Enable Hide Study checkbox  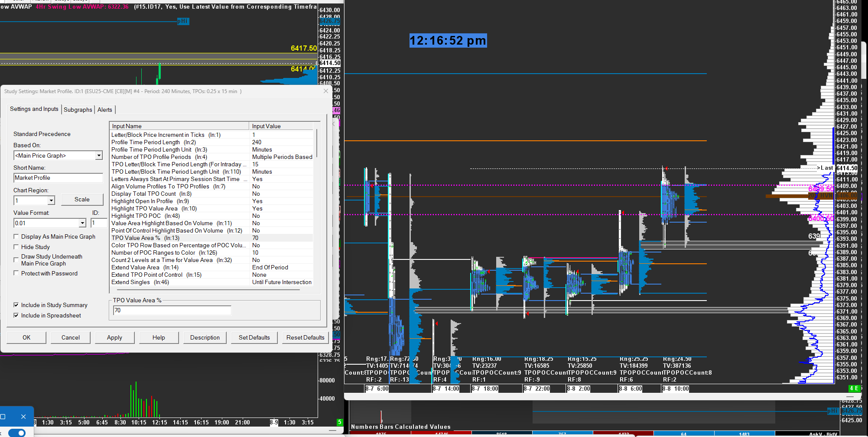click(16, 247)
